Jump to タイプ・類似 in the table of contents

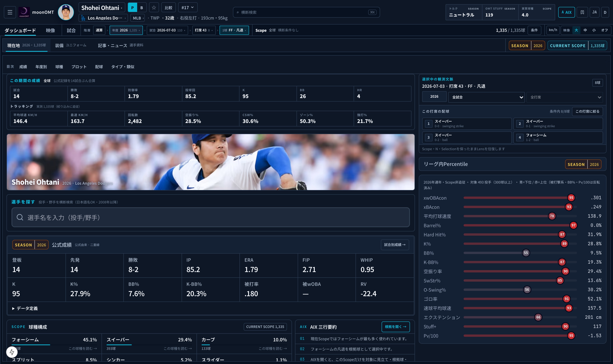(x=123, y=67)
